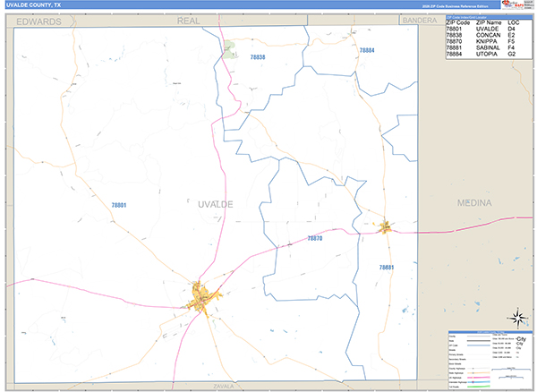537x392 pixels.
Task: Click the ZIP Code Index/Grid Locator title bar
Action: tap(489, 17)
